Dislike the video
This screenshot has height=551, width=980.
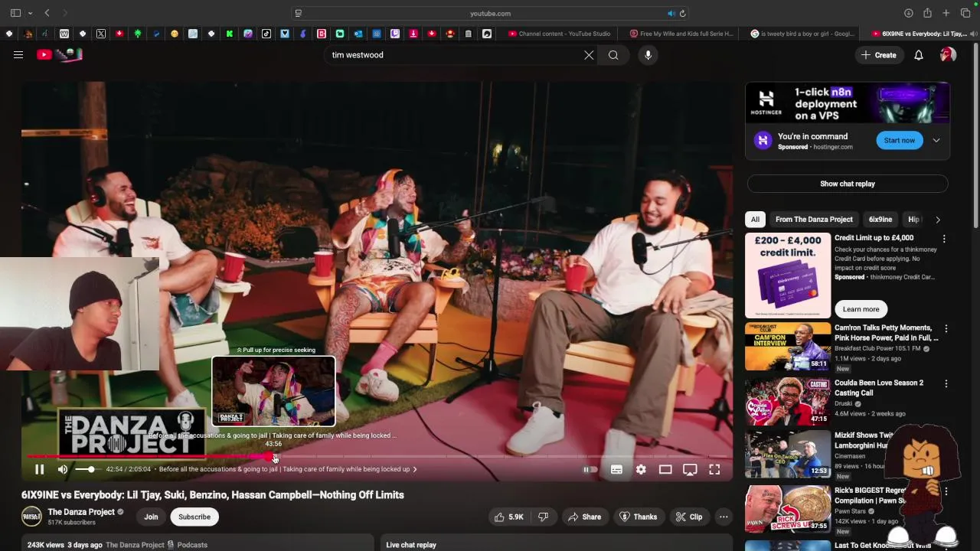click(x=543, y=517)
